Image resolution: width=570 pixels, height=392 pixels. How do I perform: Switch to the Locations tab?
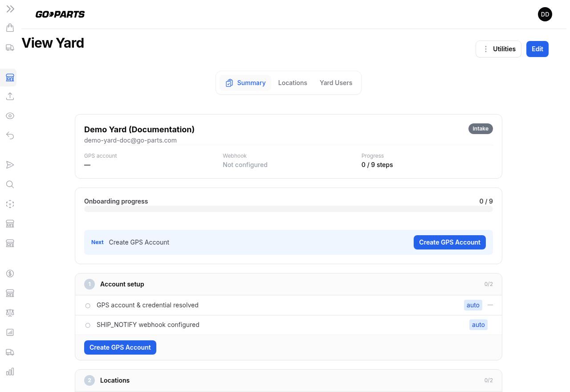293,83
